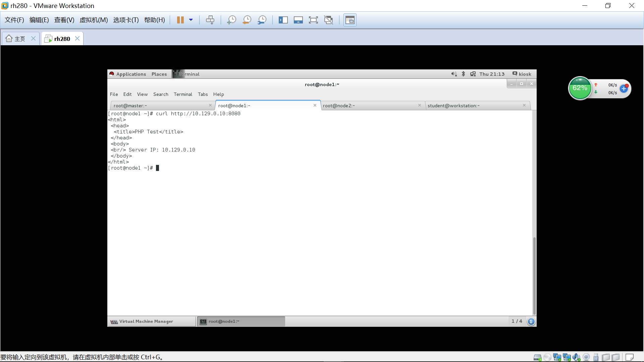Open GNOME Applications menu

(x=131, y=74)
